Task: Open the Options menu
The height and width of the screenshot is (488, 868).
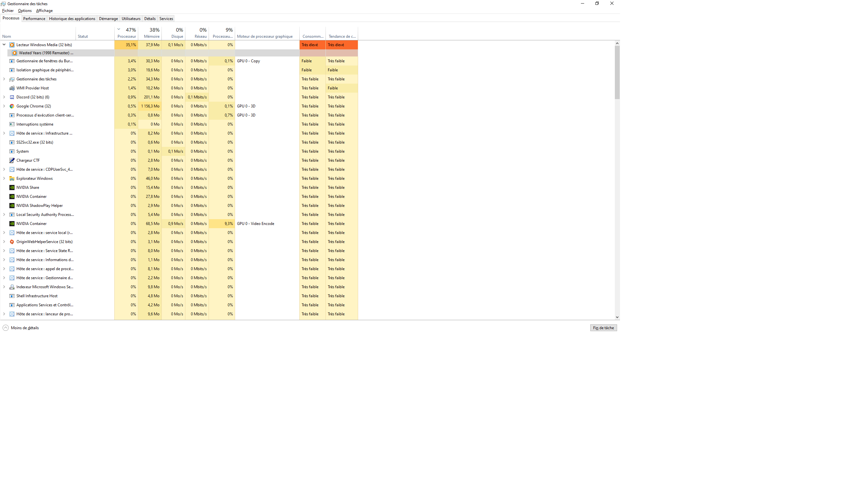Action: coord(25,11)
